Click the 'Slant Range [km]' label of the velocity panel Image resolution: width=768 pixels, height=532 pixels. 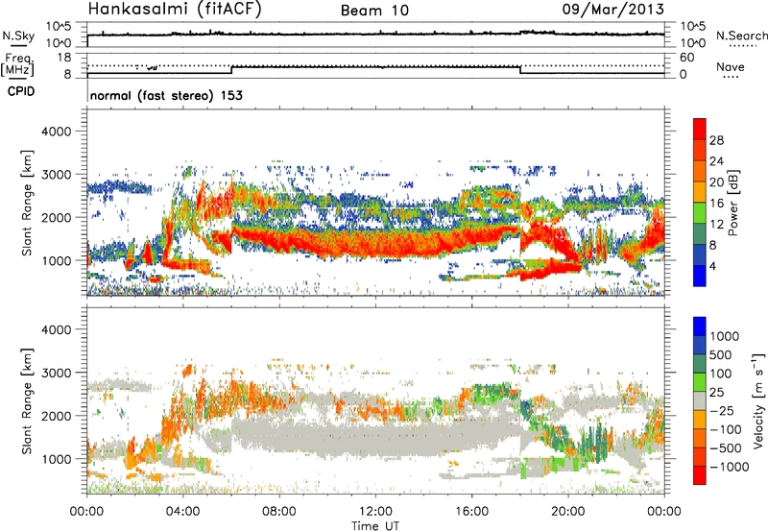click(x=27, y=400)
